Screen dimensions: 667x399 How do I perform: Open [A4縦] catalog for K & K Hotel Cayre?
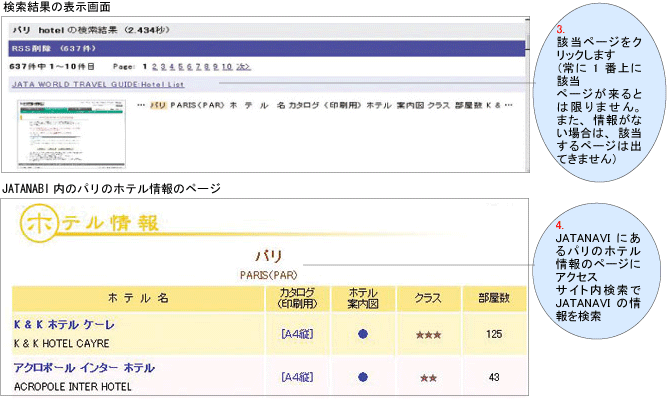[297, 334]
